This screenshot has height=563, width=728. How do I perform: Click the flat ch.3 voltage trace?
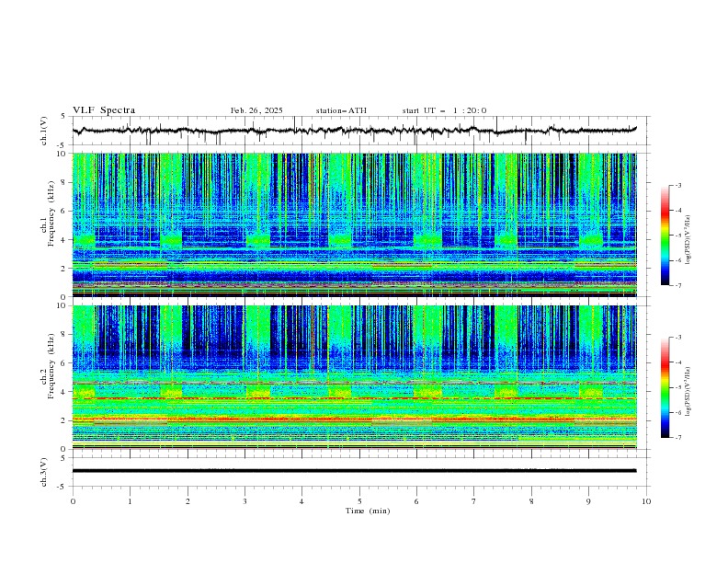point(354,471)
